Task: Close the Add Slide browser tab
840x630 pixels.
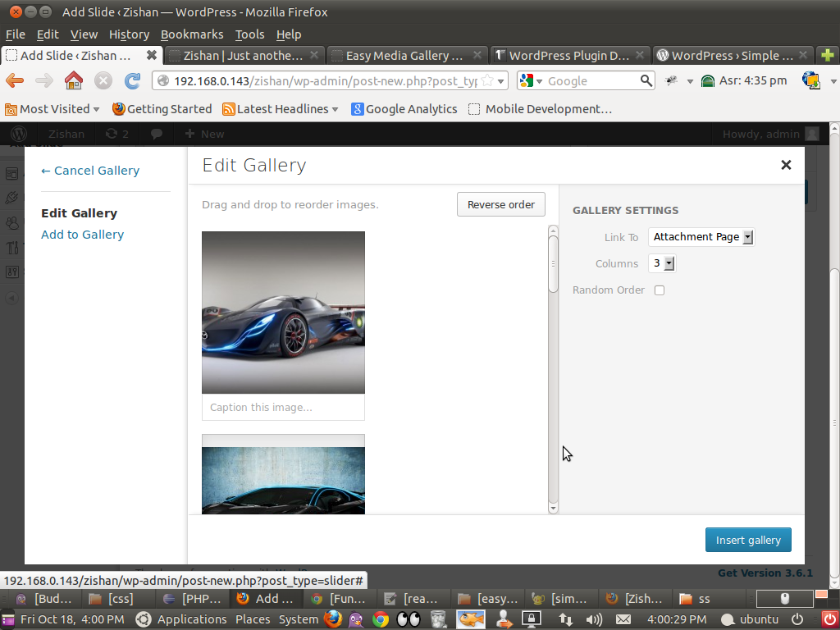Action: 152,55
